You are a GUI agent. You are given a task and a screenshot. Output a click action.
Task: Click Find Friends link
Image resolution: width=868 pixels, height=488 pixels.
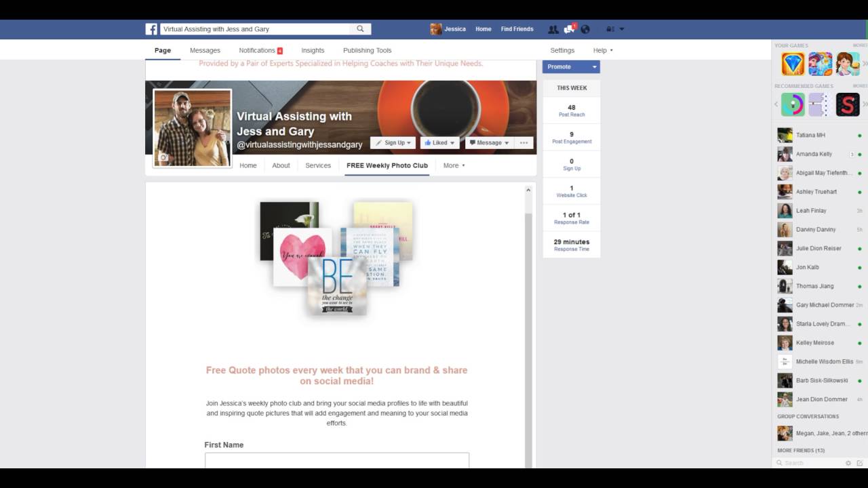517,29
